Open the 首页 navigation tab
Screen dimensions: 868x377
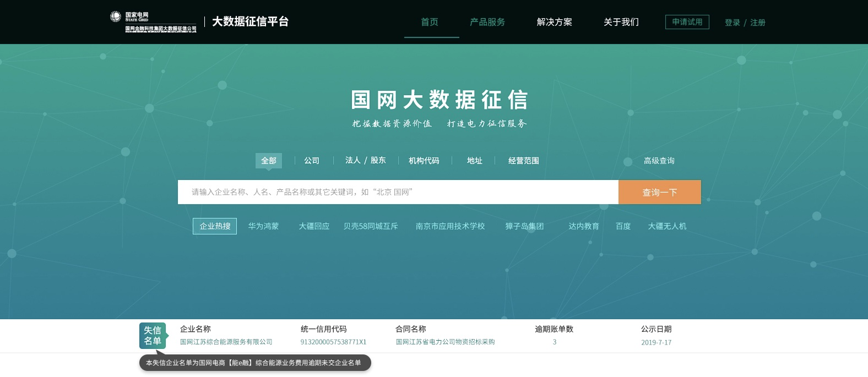[430, 22]
